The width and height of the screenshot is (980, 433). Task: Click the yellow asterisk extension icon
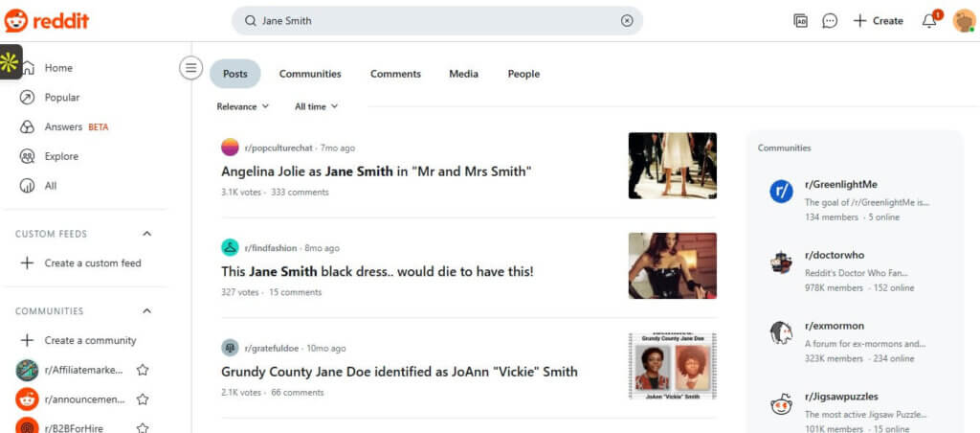pyautogui.click(x=10, y=61)
